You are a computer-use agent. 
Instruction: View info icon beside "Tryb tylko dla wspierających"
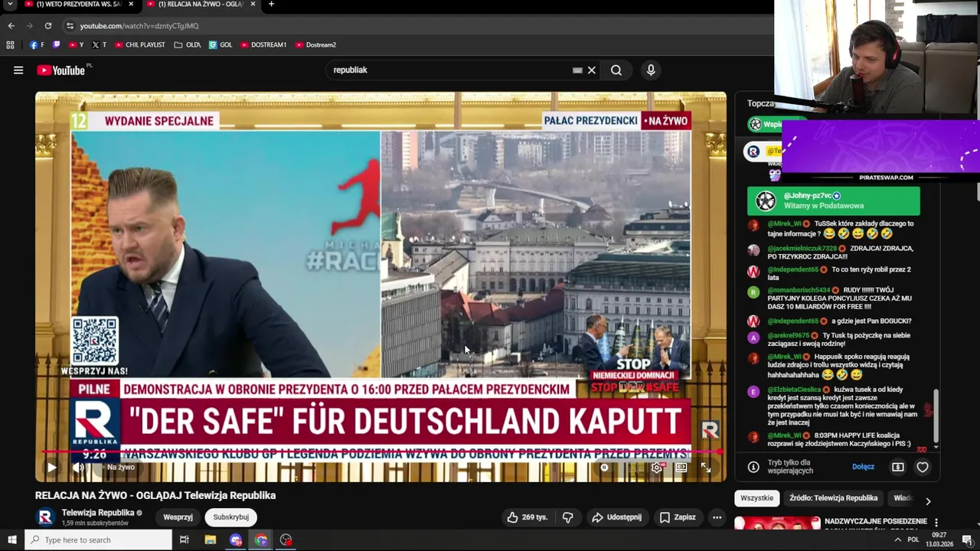tap(753, 467)
